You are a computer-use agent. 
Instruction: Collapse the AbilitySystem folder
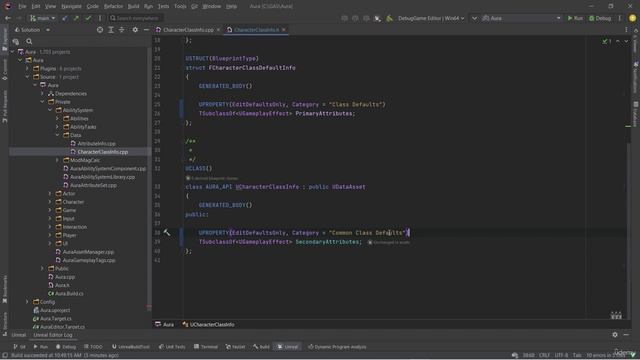pyautogui.click(x=50, y=110)
